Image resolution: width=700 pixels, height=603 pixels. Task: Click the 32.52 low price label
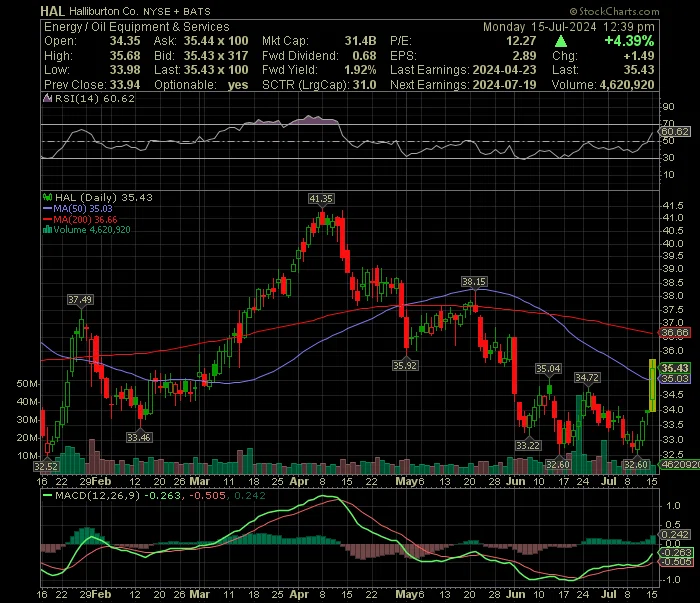pos(46,466)
